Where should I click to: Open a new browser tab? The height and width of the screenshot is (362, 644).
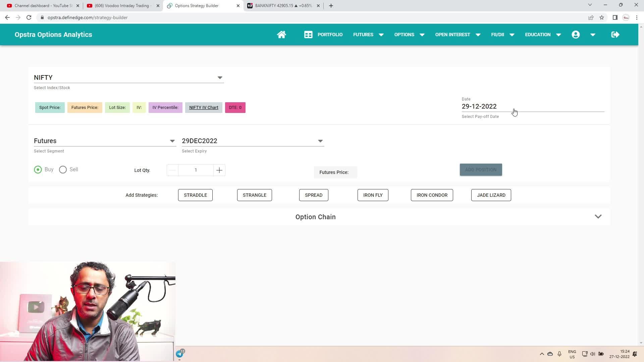click(331, 6)
